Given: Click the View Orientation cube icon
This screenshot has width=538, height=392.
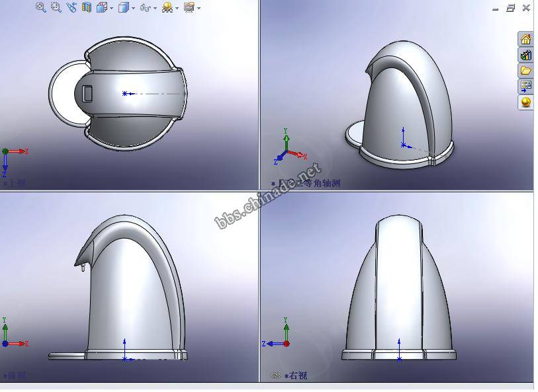Looking at the screenshot, I should click(101, 7).
